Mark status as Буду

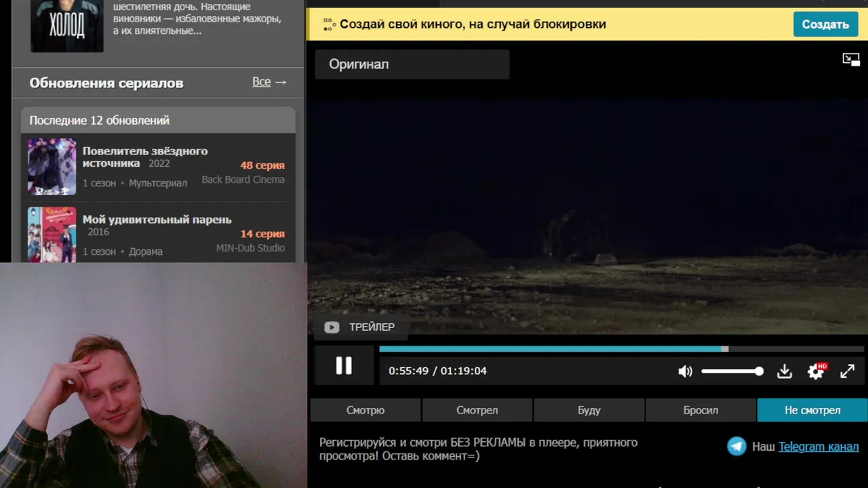[589, 410]
